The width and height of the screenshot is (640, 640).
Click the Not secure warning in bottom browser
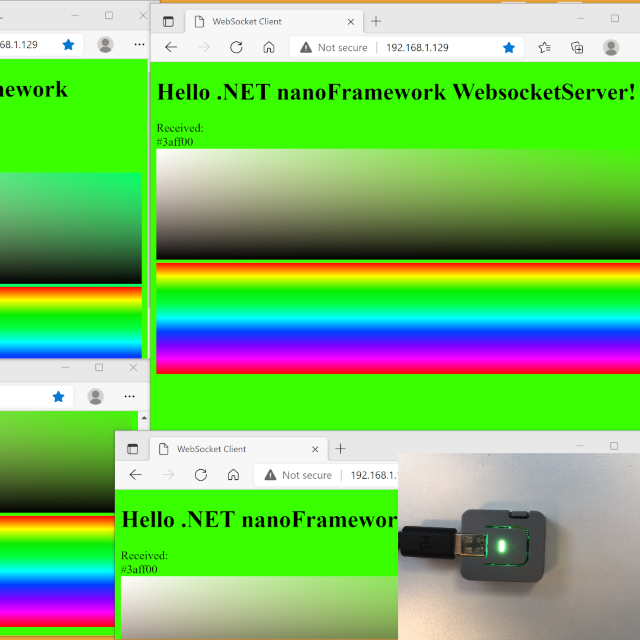coord(298,475)
